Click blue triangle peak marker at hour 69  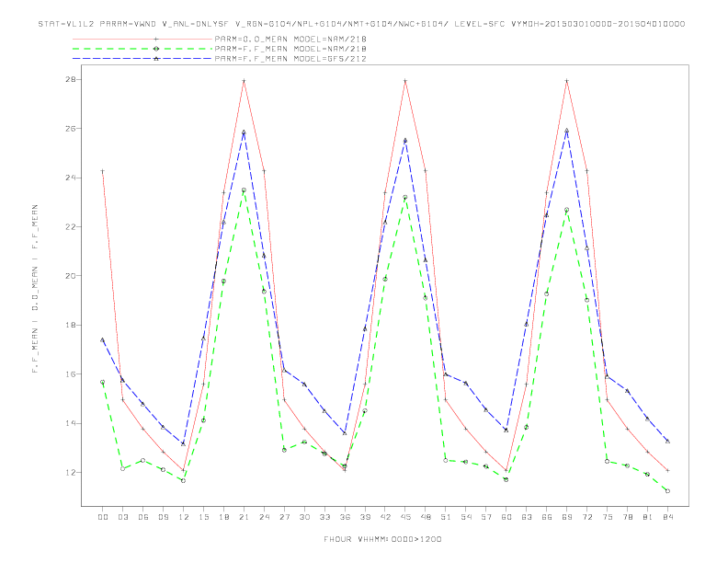[567, 131]
